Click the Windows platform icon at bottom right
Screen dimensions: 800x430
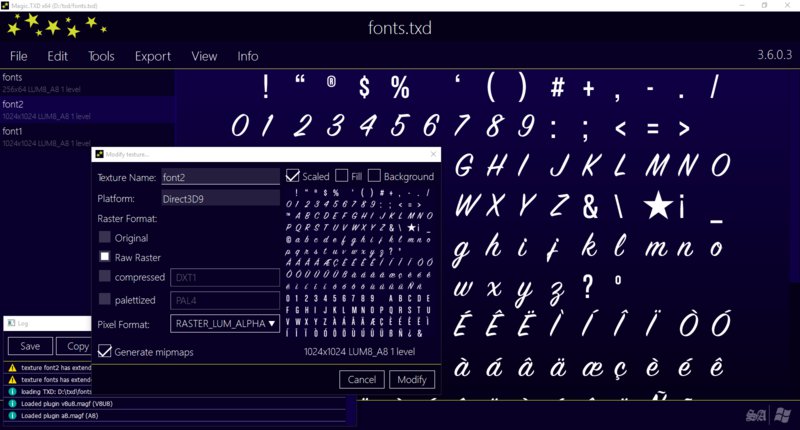(x=782, y=415)
